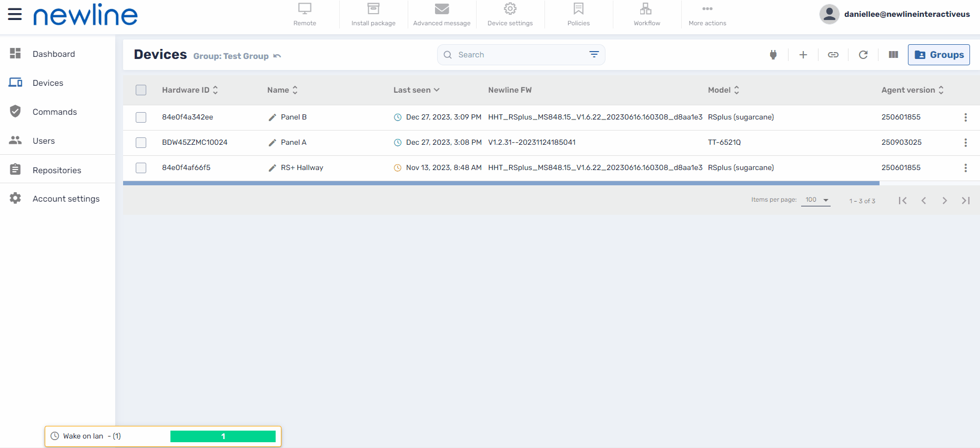Open the More actions menu
The width and height of the screenshot is (980, 448).
point(708,15)
